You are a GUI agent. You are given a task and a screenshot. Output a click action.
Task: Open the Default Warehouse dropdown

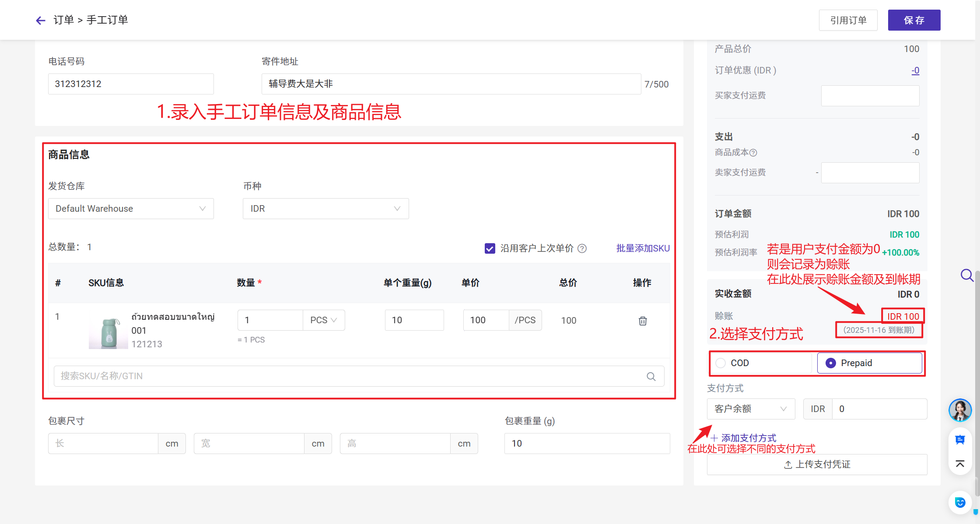click(131, 209)
